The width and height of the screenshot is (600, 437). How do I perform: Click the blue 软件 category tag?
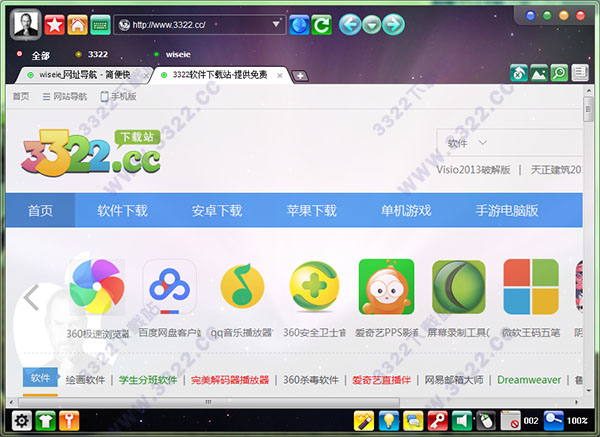[x=40, y=378]
